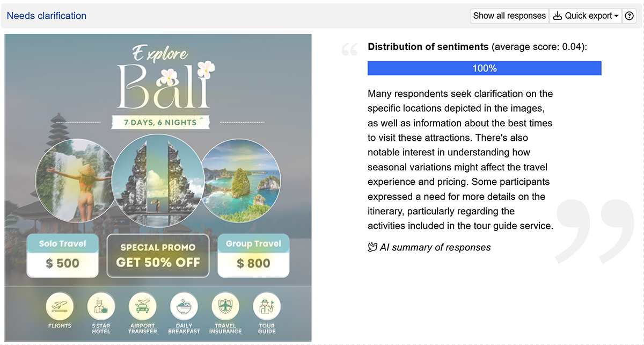
Task: Click the Special Promo 50% off box
Action: click(x=158, y=255)
